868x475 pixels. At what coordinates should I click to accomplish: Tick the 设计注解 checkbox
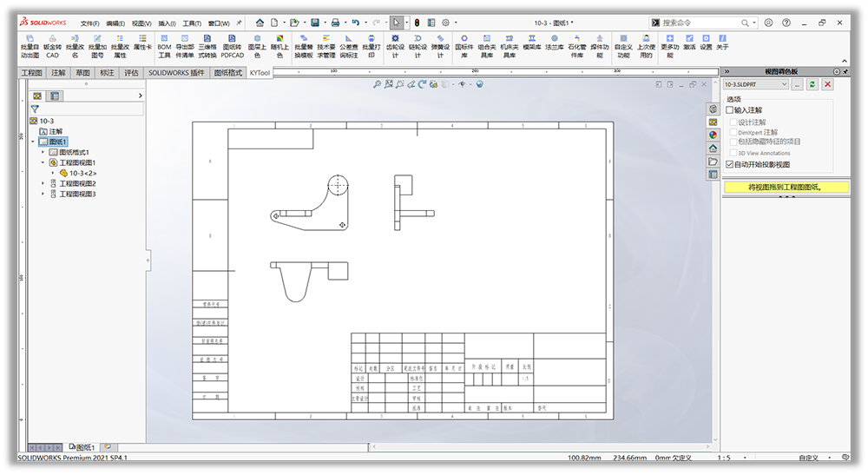pyautogui.click(x=733, y=122)
